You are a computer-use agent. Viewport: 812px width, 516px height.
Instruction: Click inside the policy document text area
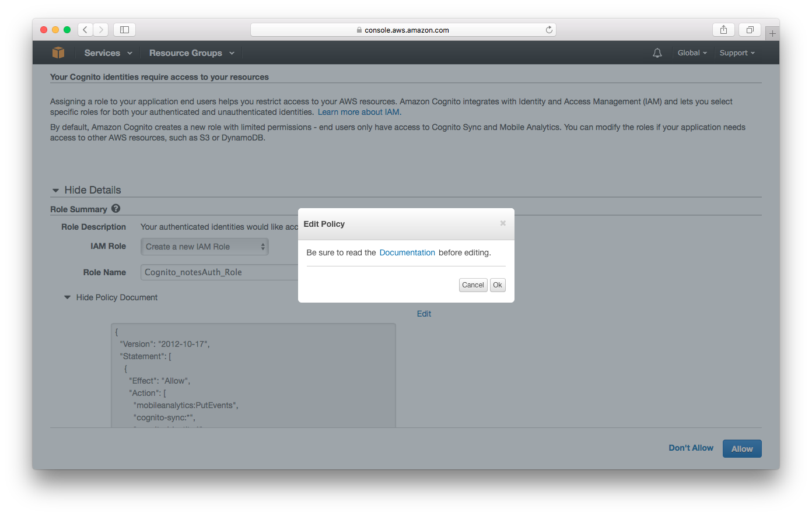(253, 375)
